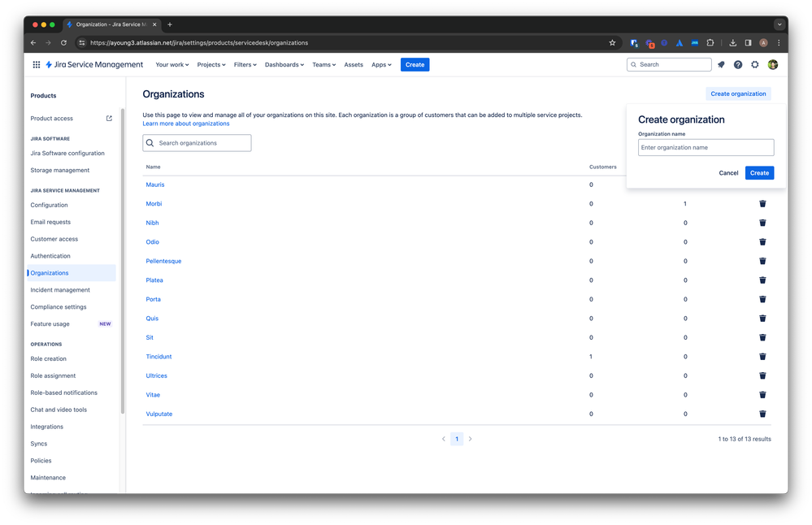Open the browser downloads icon
Image resolution: width=812 pixels, height=525 pixels.
tap(733, 42)
